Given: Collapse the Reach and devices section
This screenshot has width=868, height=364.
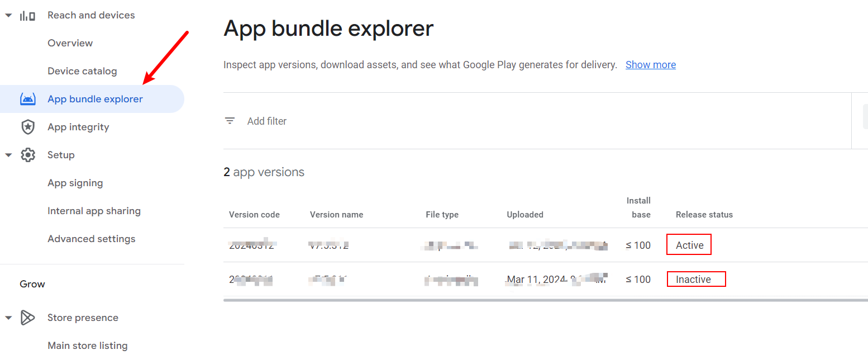Looking at the screenshot, I should pos(8,16).
